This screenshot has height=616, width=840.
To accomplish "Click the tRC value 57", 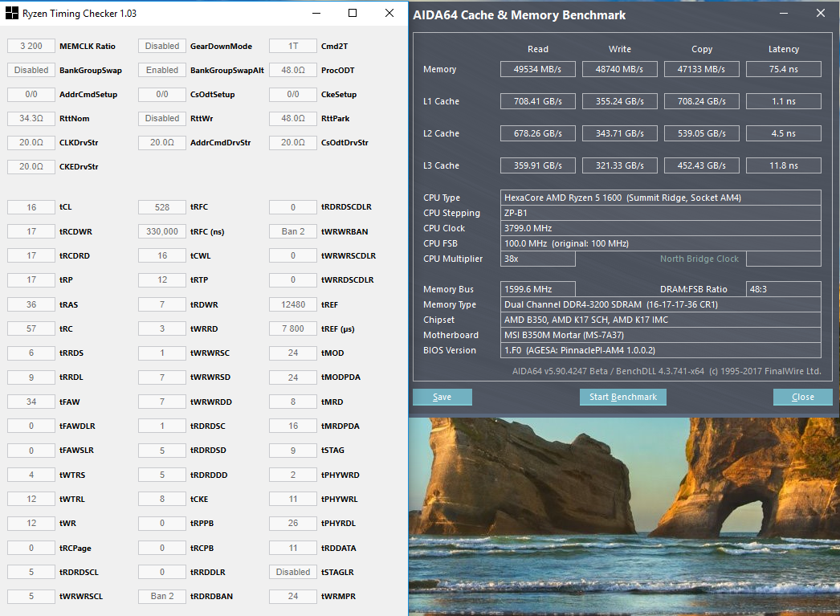I will pyautogui.click(x=31, y=329).
